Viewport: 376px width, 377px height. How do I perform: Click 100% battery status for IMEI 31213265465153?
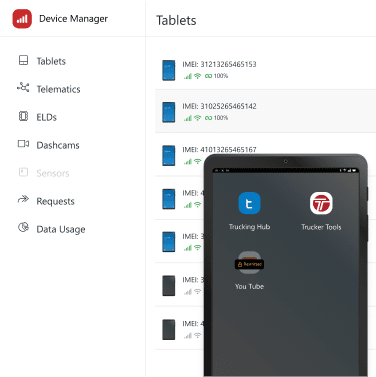coord(216,76)
